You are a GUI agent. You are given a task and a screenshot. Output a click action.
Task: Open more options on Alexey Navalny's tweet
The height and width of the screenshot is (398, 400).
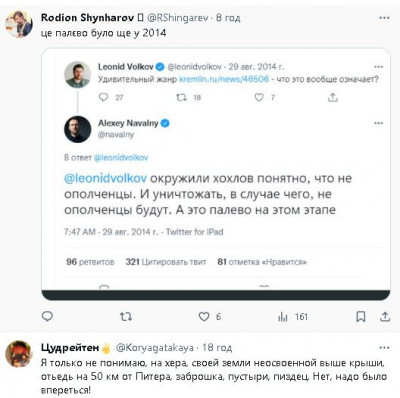(378, 123)
